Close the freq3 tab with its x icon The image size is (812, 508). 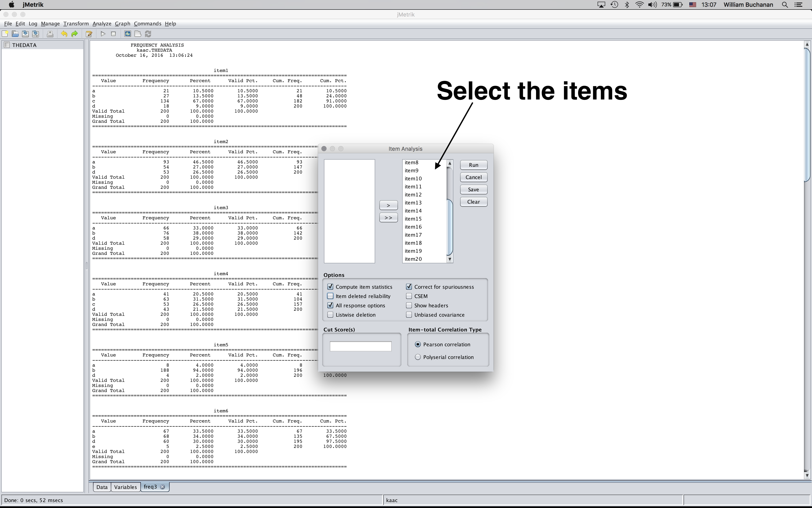162,487
